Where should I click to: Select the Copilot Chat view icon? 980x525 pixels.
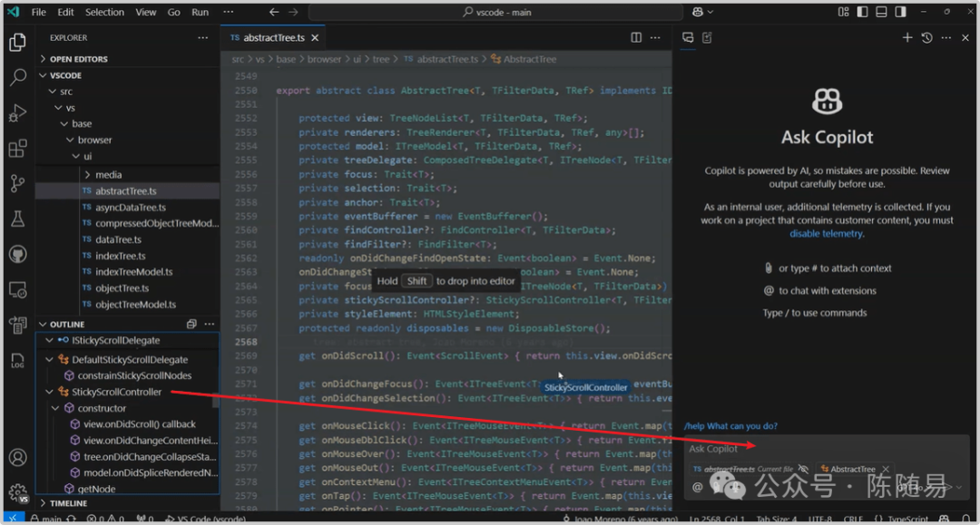688,37
